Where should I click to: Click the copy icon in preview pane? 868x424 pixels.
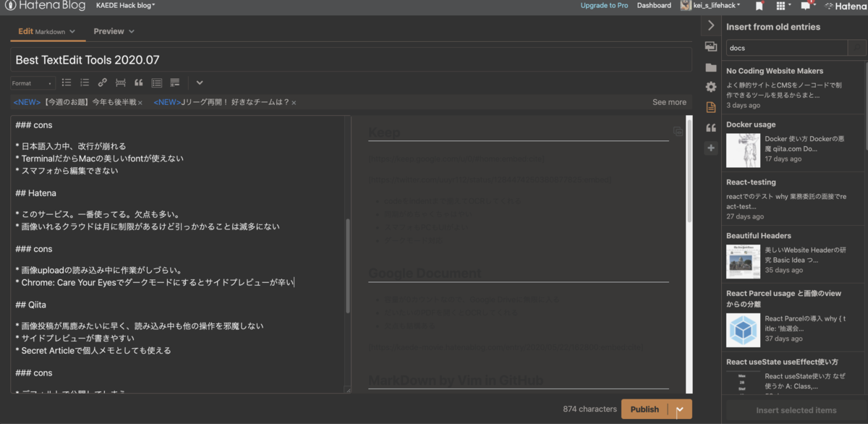tap(677, 131)
